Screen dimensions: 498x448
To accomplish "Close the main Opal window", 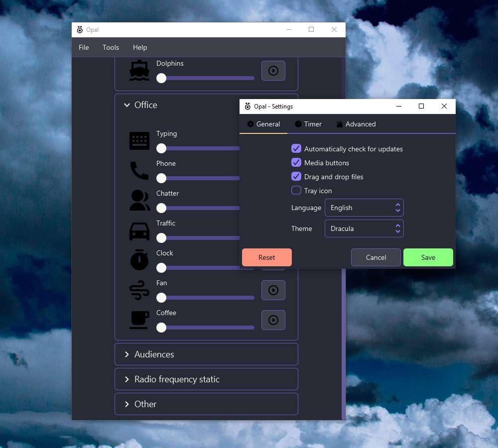I will (x=334, y=29).
